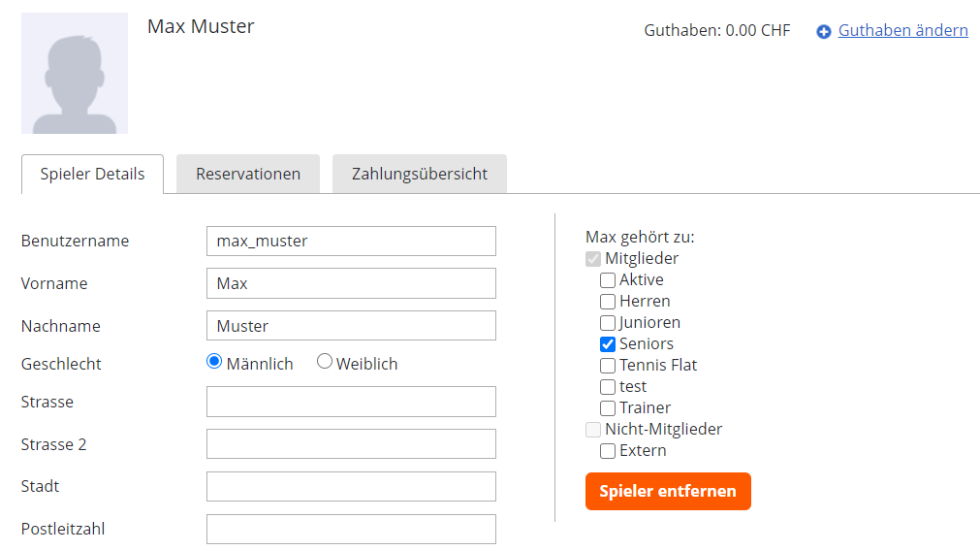Enable the Tennis Flat checkbox
The image size is (980, 551).
tap(608, 366)
